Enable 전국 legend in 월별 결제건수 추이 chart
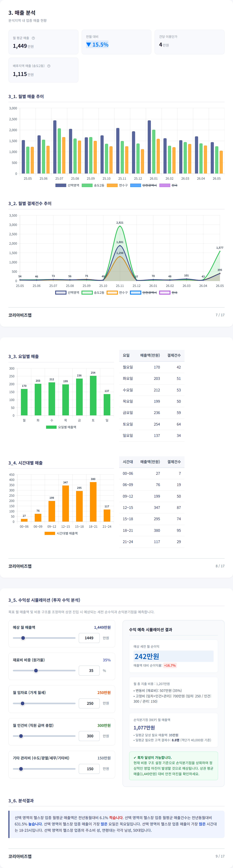The width and height of the screenshot is (233, 868). click(x=168, y=292)
